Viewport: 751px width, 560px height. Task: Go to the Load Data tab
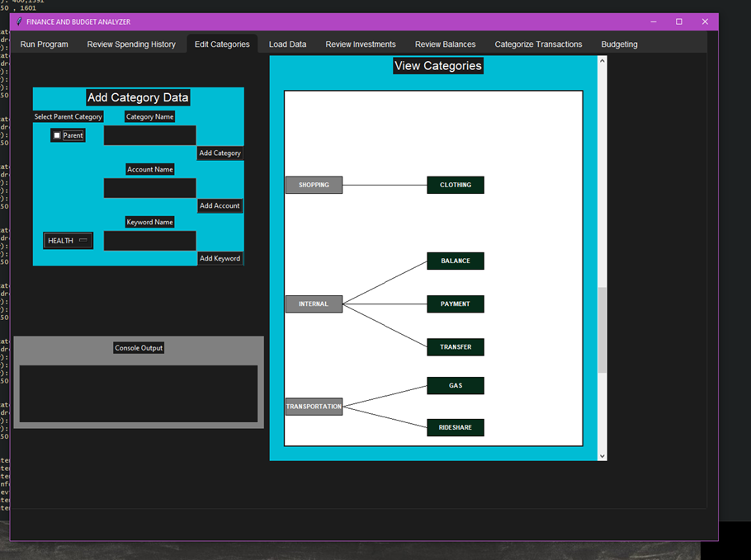(x=287, y=45)
